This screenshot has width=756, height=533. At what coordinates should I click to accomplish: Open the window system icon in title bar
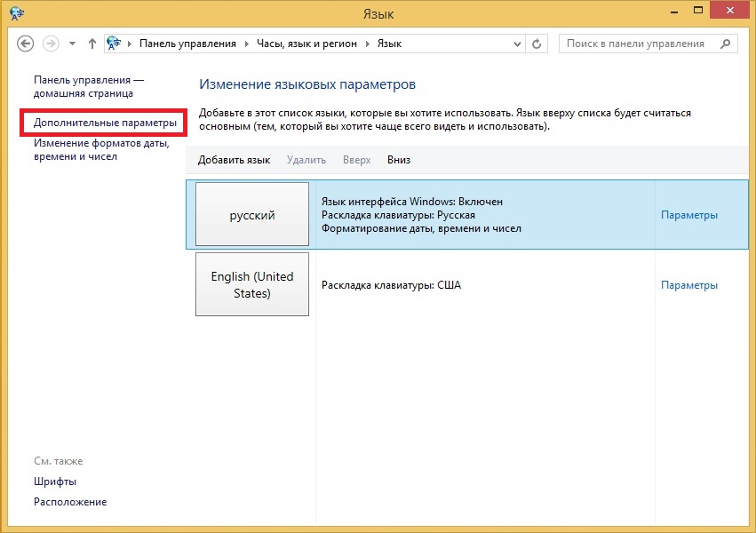(15, 13)
